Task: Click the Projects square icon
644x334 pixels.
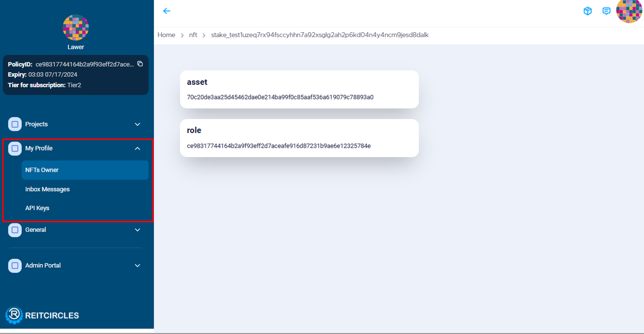Action: 15,124
